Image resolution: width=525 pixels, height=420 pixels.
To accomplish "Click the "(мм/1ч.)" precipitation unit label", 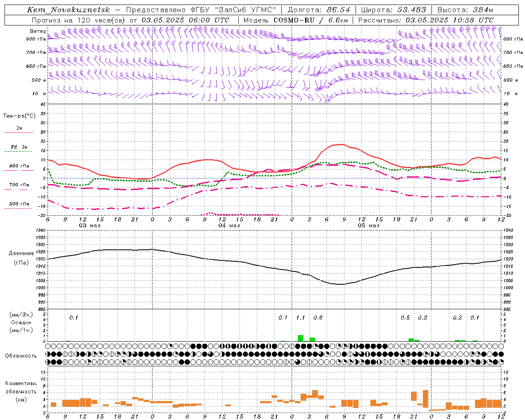I will (x=21, y=330).
